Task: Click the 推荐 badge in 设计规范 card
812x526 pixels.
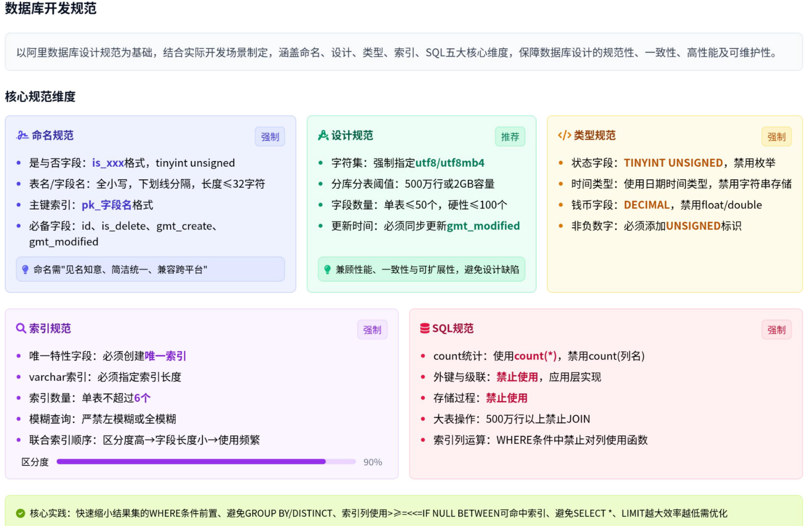Action: tap(510, 137)
